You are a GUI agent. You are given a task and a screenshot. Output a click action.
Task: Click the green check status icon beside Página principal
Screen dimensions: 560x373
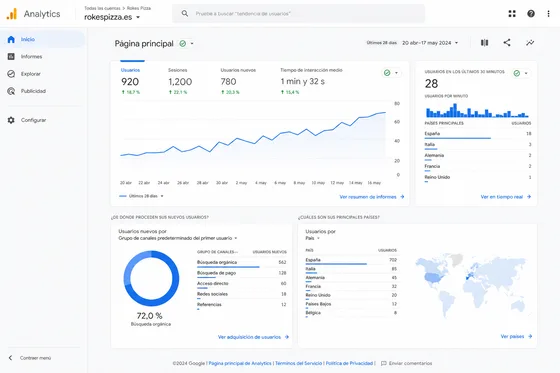point(182,44)
